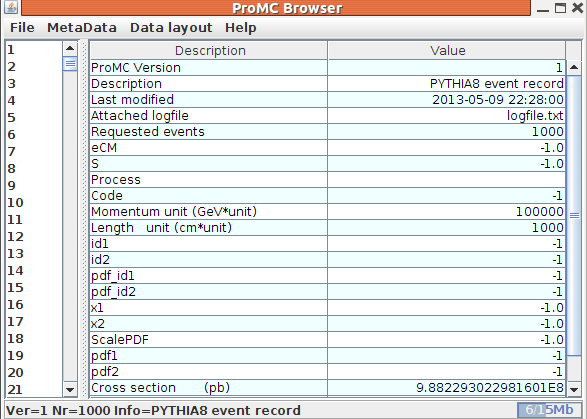Open the File menu

tap(22, 28)
